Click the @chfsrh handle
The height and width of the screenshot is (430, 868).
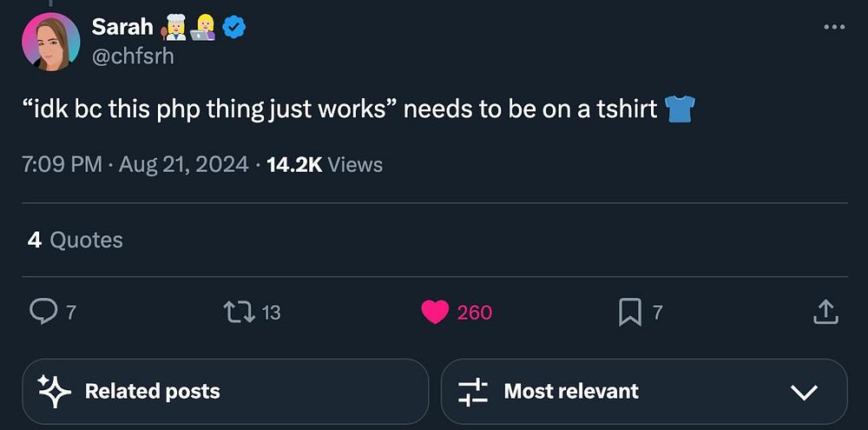(x=133, y=56)
